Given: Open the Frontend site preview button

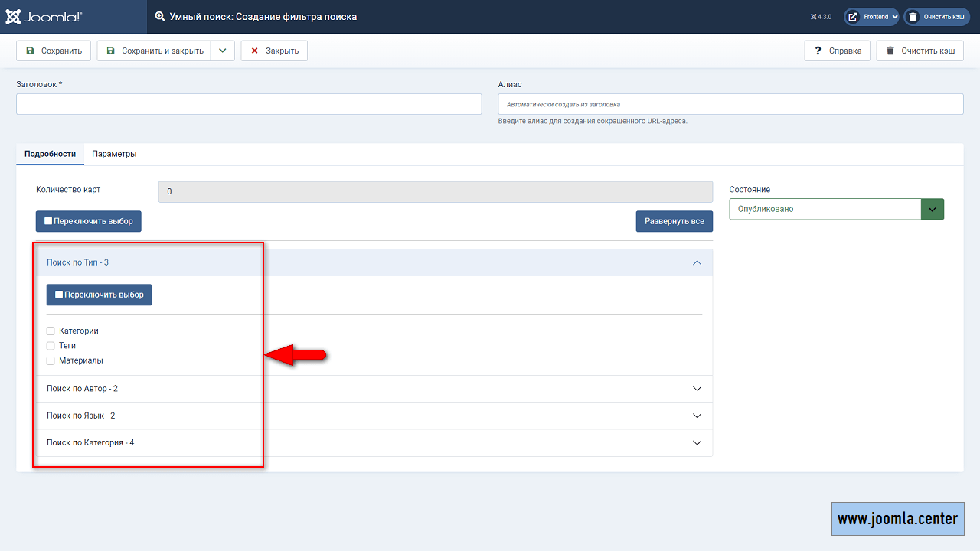Looking at the screenshot, I should point(871,17).
